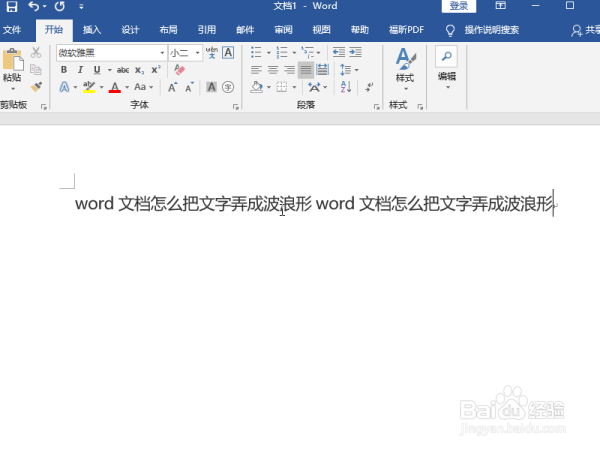Switch to the 设计 tab
Screen dimensions: 600x450
(x=130, y=30)
